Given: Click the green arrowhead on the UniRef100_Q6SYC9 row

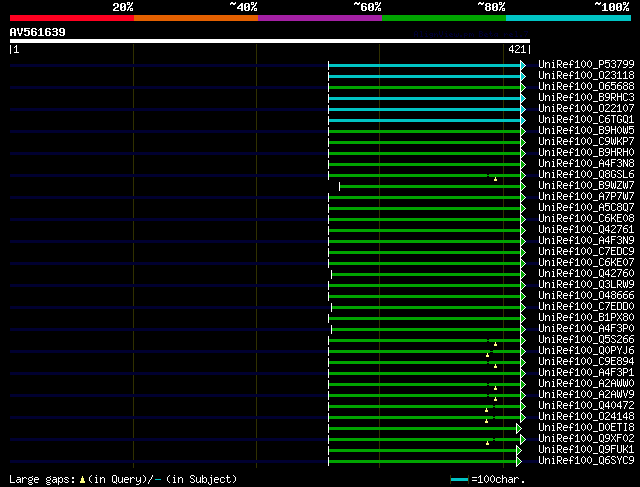Looking at the screenshot, I should click(x=519, y=462).
